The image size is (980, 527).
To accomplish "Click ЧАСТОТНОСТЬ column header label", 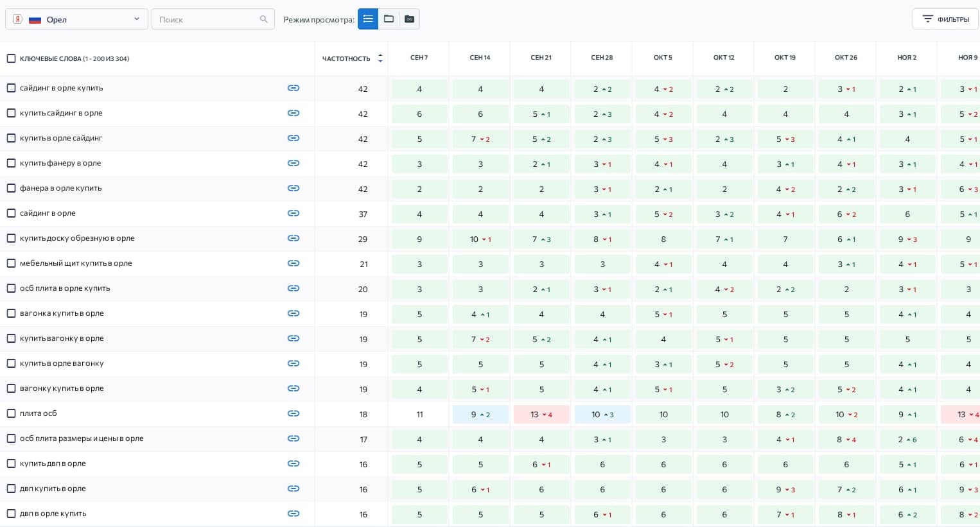I will pos(346,58).
